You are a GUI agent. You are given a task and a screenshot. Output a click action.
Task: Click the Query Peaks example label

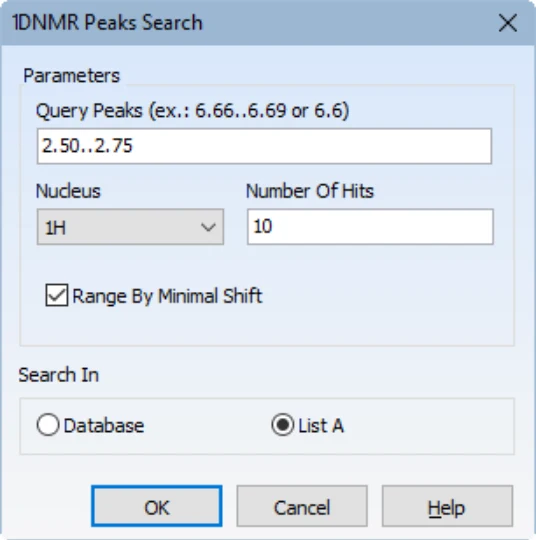point(193,111)
